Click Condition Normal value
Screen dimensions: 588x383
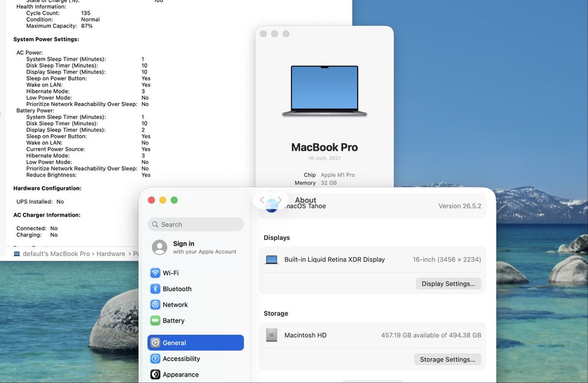click(91, 19)
